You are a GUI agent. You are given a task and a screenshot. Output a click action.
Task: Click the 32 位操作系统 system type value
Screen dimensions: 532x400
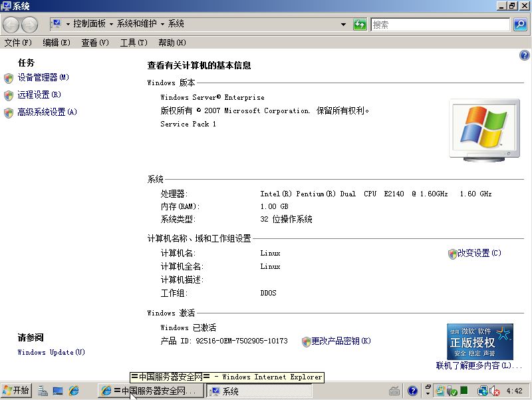pos(287,219)
